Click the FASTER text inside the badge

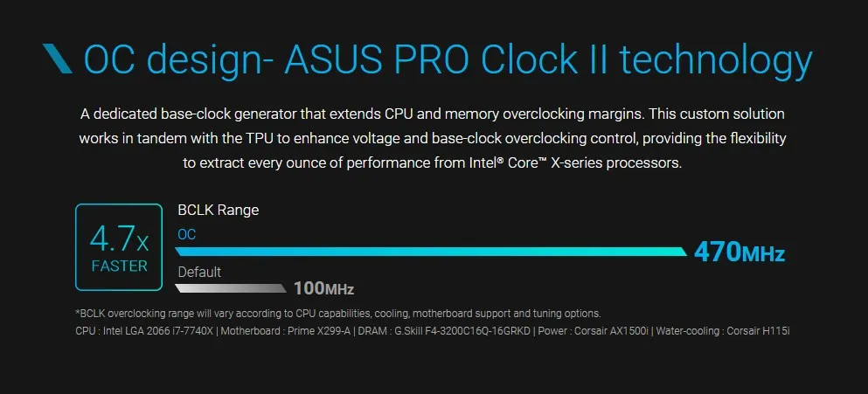point(120,266)
